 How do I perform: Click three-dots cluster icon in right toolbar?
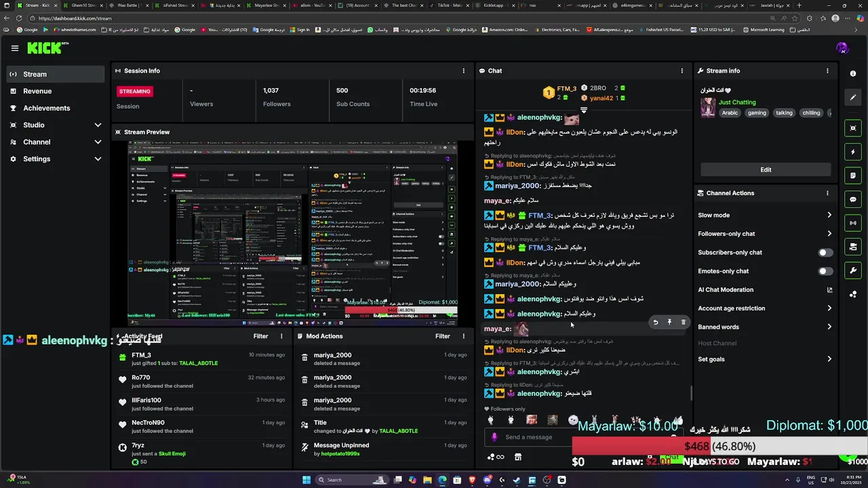click(x=853, y=294)
